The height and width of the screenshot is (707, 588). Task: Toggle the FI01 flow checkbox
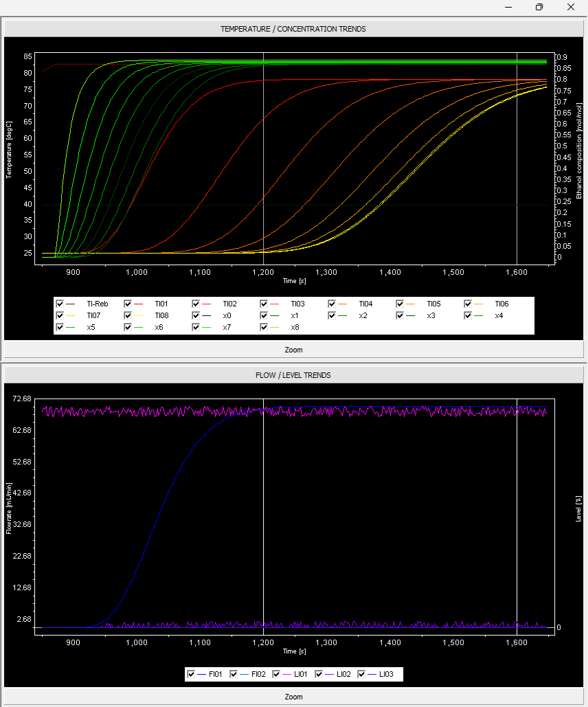[191, 674]
